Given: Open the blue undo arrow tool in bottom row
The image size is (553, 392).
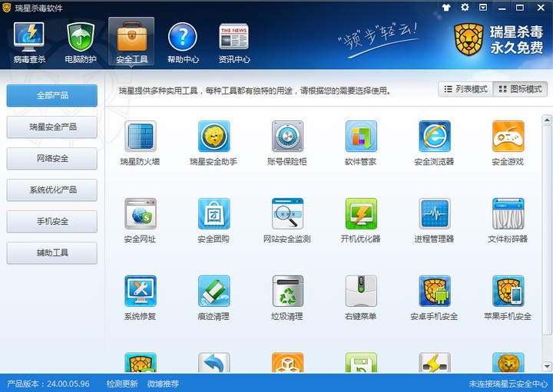Looking at the screenshot, I should click(214, 363).
